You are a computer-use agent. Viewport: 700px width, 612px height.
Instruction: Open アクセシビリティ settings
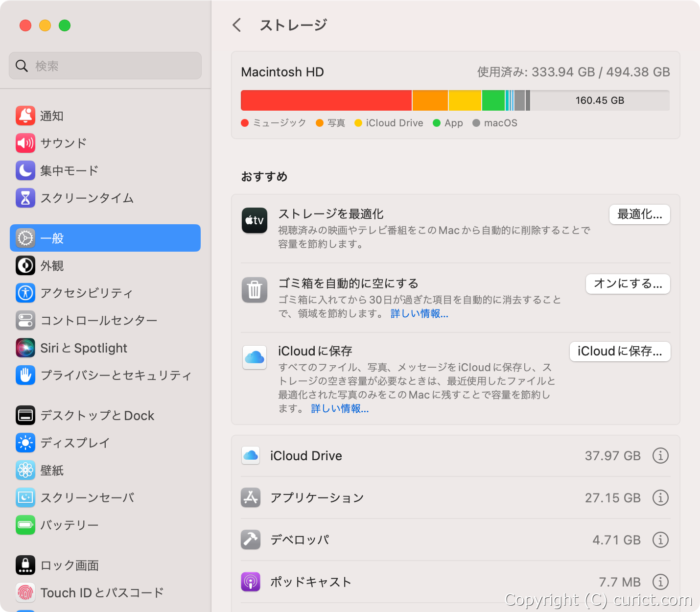click(x=105, y=293)
